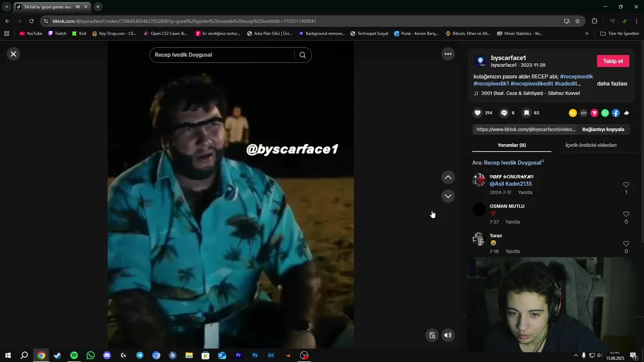Screen dimensions: 644x362
Task: Open the three-dot more options menu
Action: (448, 54)
